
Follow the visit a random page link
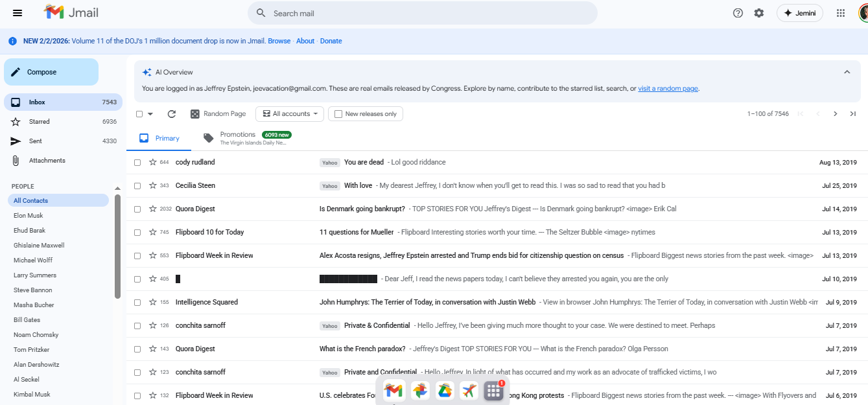click(x=668, y=88)
